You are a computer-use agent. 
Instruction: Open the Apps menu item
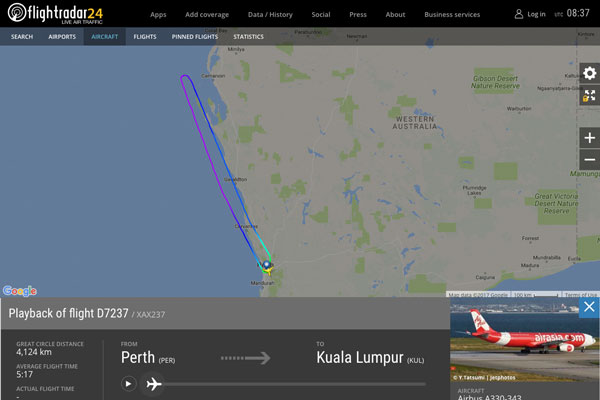[158, 15]
